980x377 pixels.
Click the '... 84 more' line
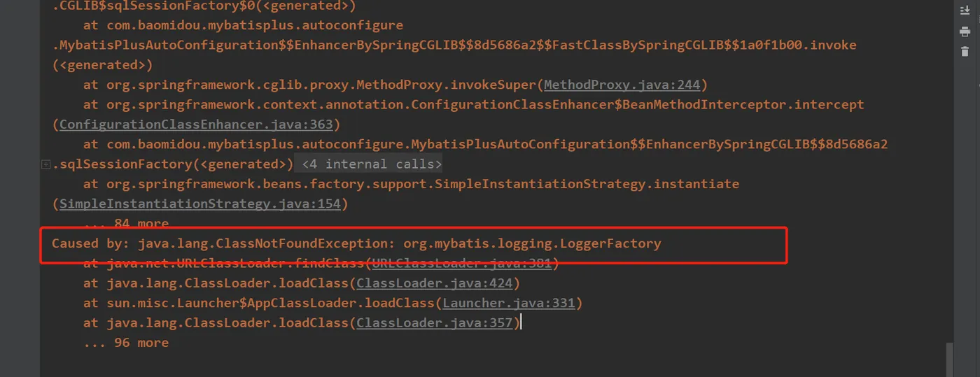point(126,224)
